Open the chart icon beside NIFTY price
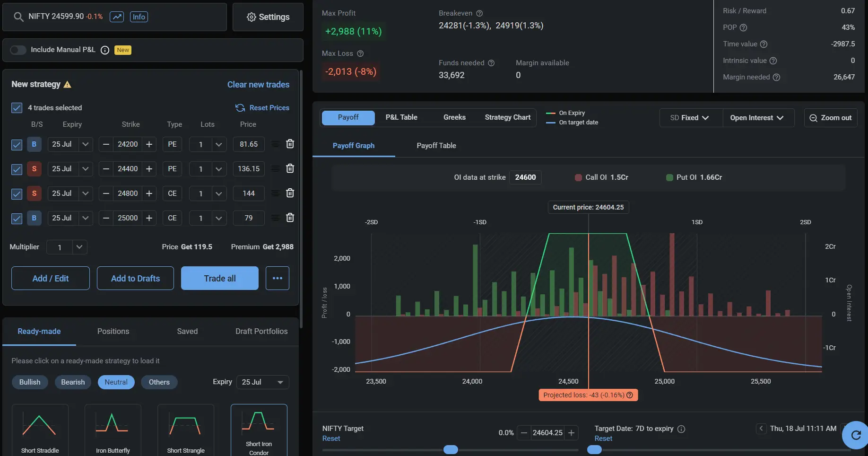 coord(117,17)
